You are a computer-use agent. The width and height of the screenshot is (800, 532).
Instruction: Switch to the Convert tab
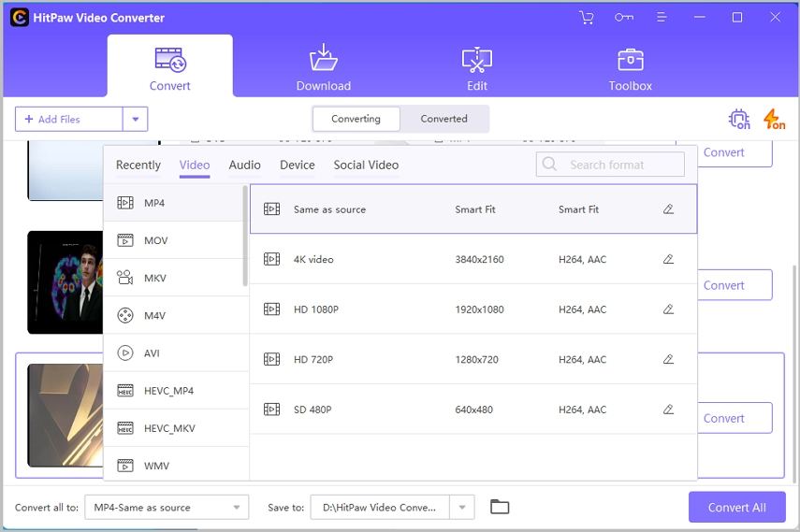click(x=170, y=66)
